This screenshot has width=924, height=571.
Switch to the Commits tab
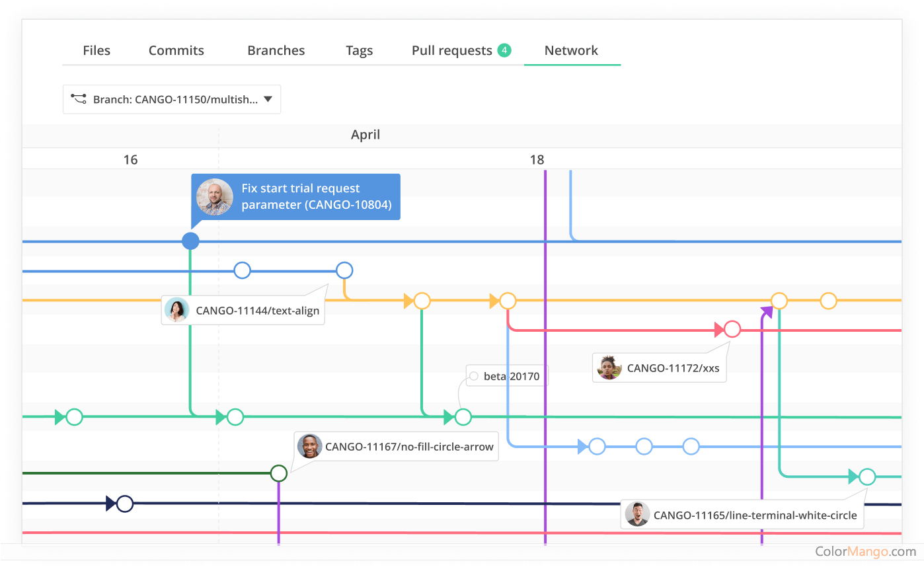[176, 50]
